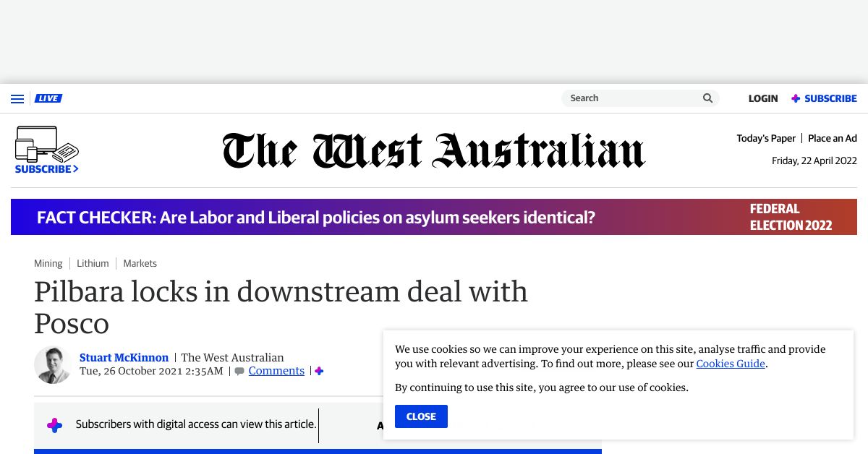Select the Lithium topic tag

(x=93, y=263)
